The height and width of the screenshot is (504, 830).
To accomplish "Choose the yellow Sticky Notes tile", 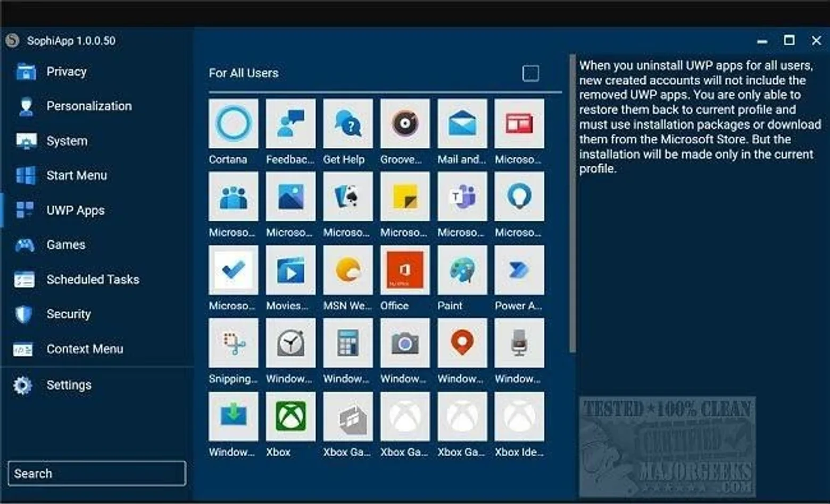I will click(405, 197).
